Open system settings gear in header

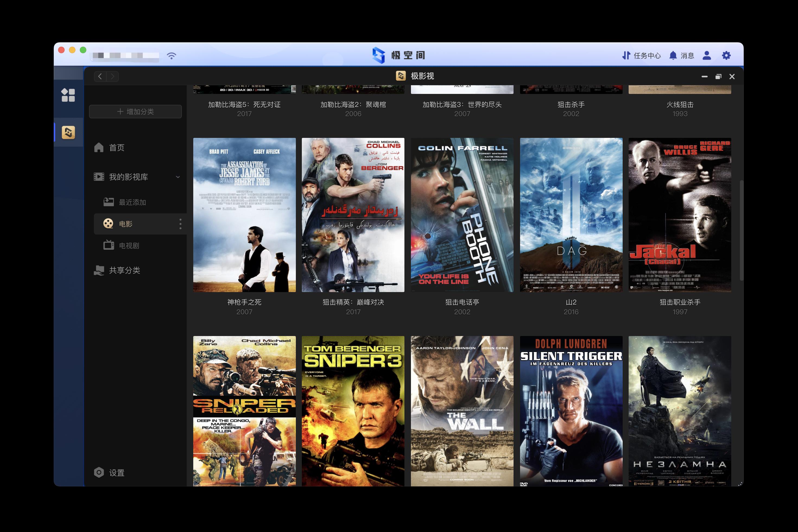[x=726, y=56]
